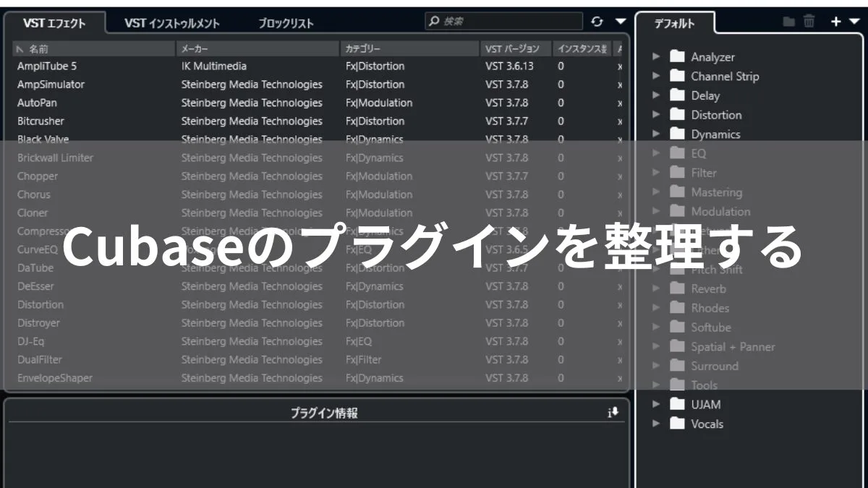Select the Distroyer plug-in row

tap(318, 322)
